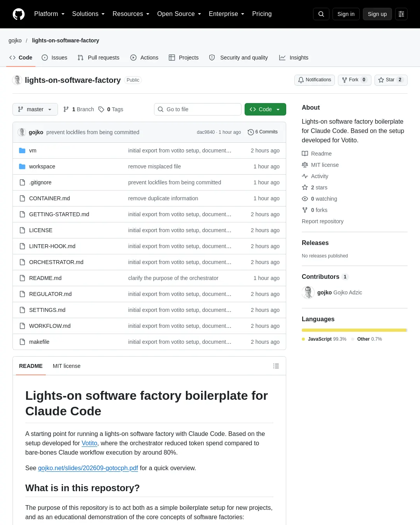Viewport: 420px width, 525px height.
Task: Click the lights-on-software-factory breadcrumb link
Action: pyautogui.click(x=65, y=40)
